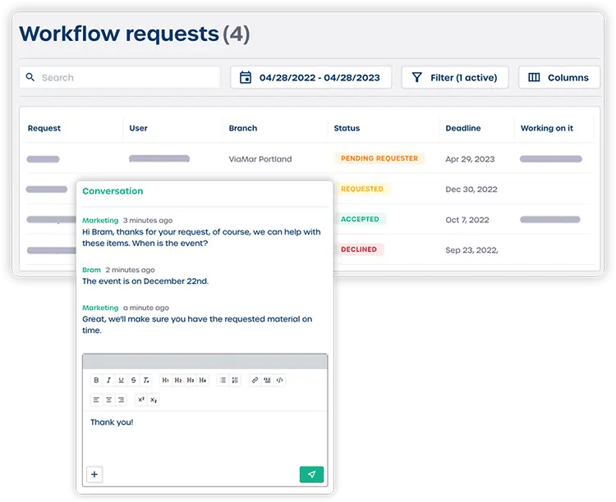This screenshot has width=616, height=502.
Task: Open the Columns chooser
Action: click(x=559, y=77)
